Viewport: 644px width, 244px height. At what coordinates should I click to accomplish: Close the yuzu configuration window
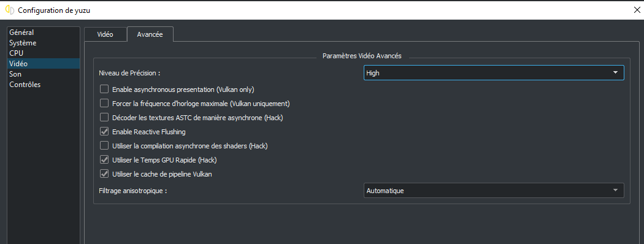[x=637, y=10]
